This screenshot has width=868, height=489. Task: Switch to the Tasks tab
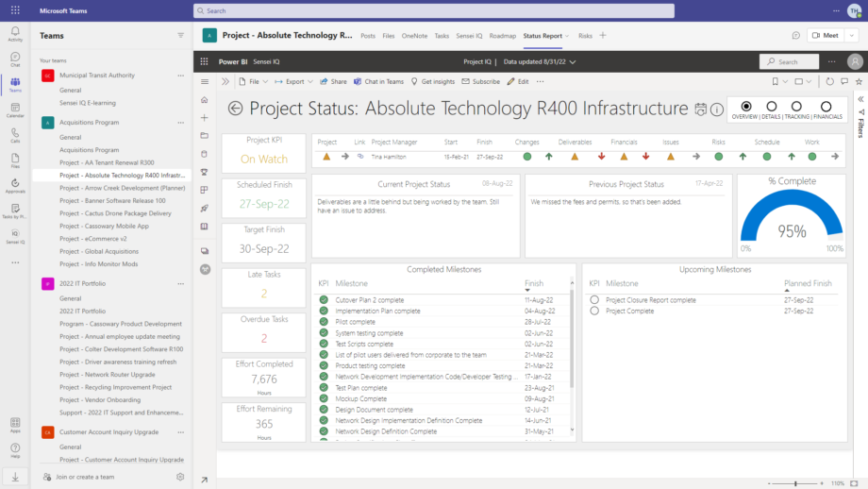[442, 36]
